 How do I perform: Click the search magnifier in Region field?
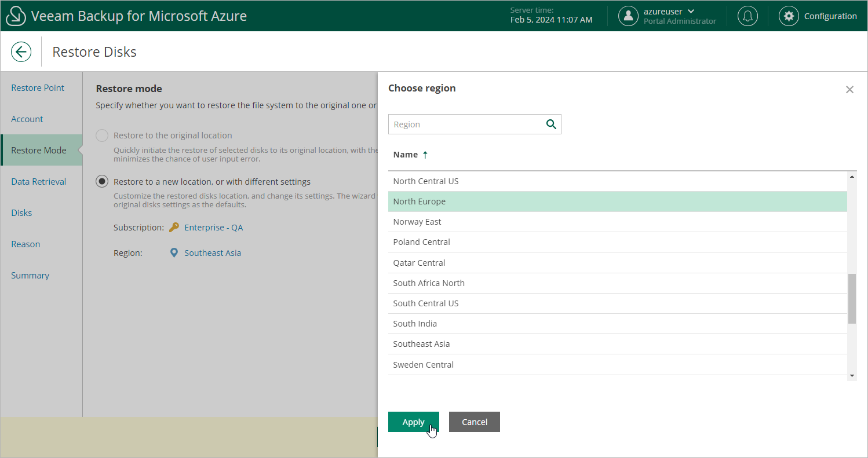point(551,124)
